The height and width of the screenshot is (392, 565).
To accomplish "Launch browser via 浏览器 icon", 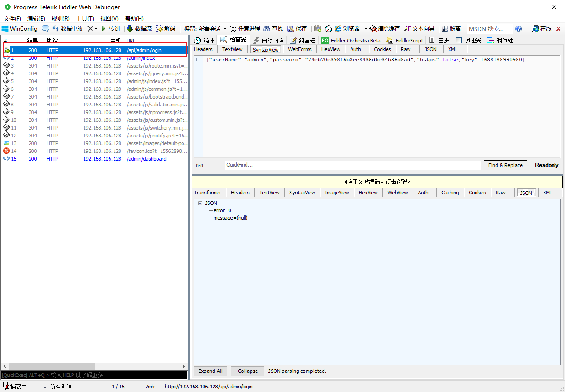I will click(347, 29).
